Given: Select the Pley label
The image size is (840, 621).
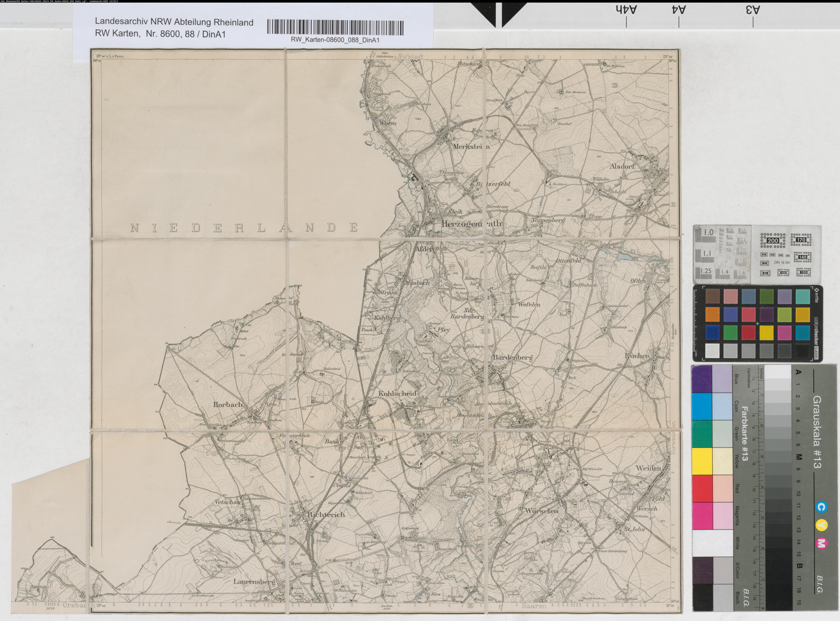Looking at the screenshot, I should coord(443,330).
